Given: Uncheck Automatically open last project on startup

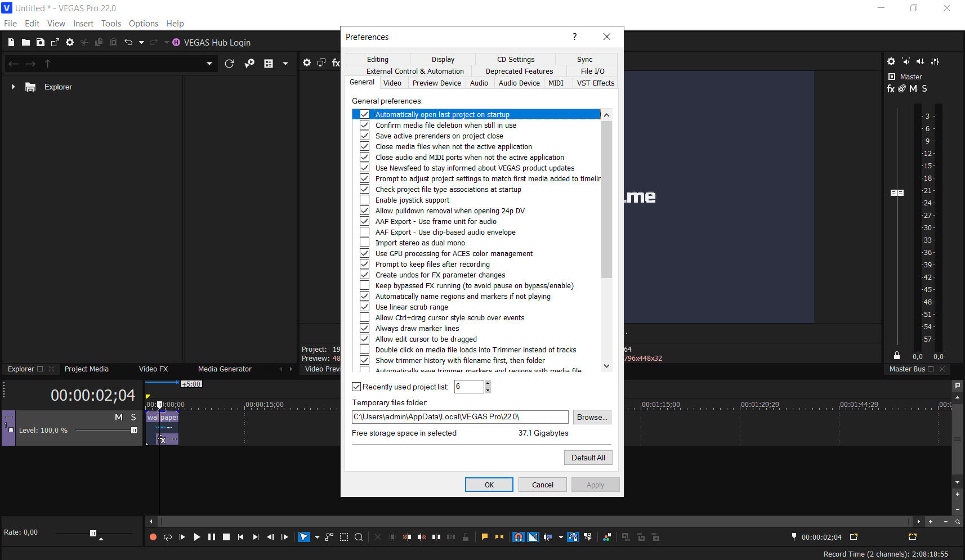Looking at the screenshot, I should coord(365,114).
